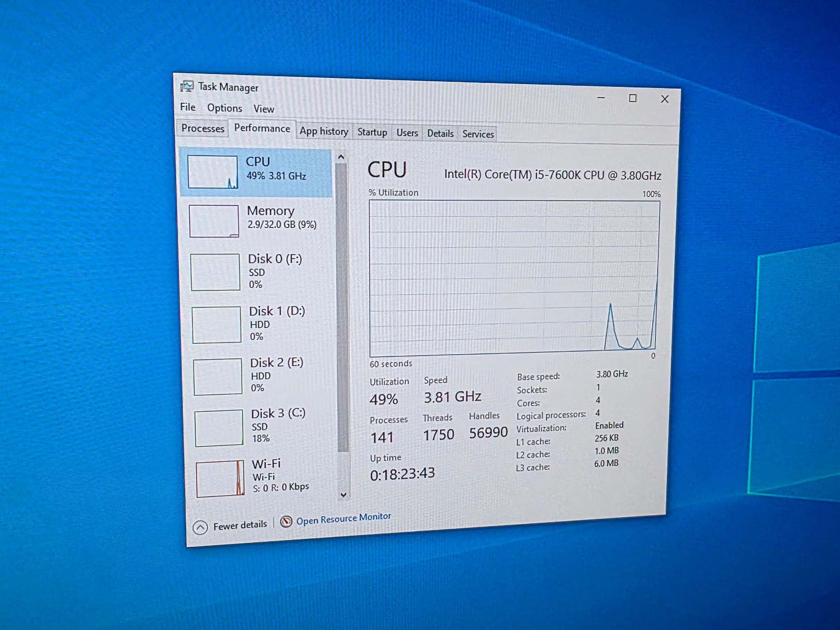This screenshot has width=840, height=630.
Task: Click the Resource Monitor icon
Action: click(x=286, y=521)
